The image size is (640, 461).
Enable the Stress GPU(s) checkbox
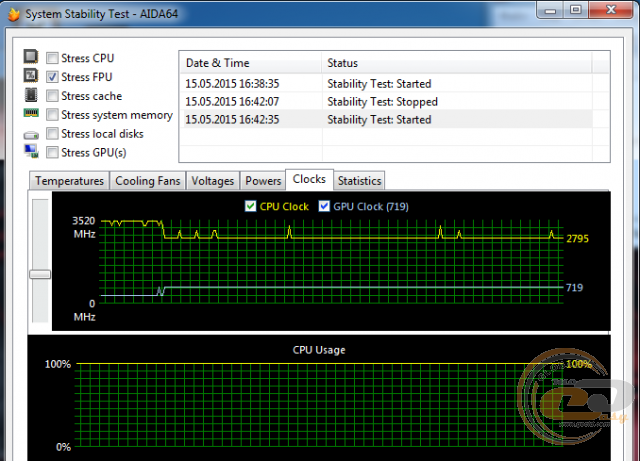(x=52, y=153)
